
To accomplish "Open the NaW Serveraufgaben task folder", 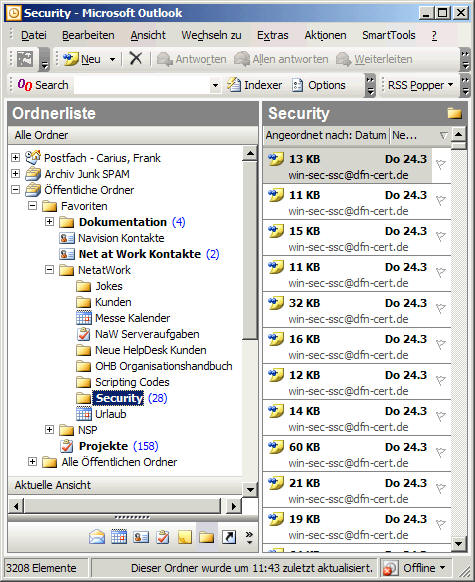I will point(138,334).
